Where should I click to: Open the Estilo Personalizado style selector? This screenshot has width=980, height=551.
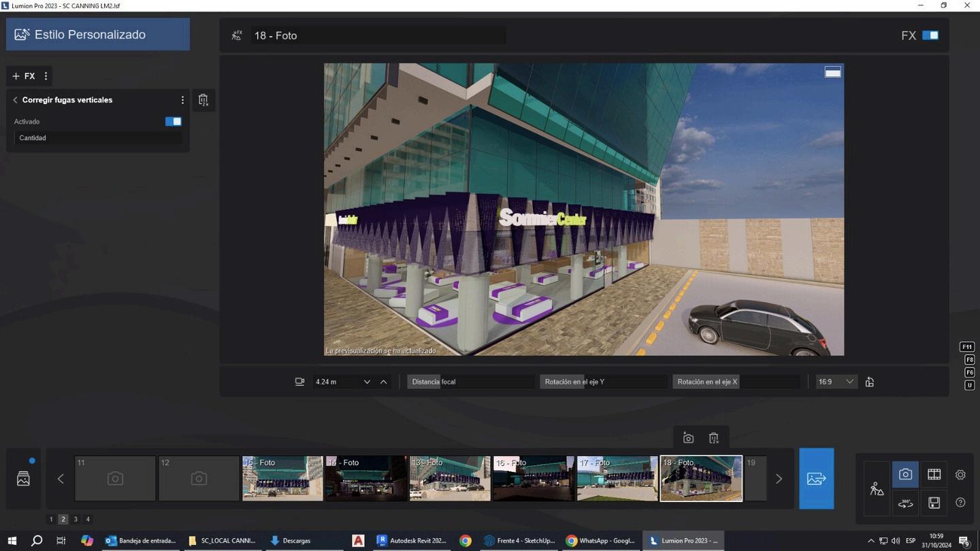98,34
